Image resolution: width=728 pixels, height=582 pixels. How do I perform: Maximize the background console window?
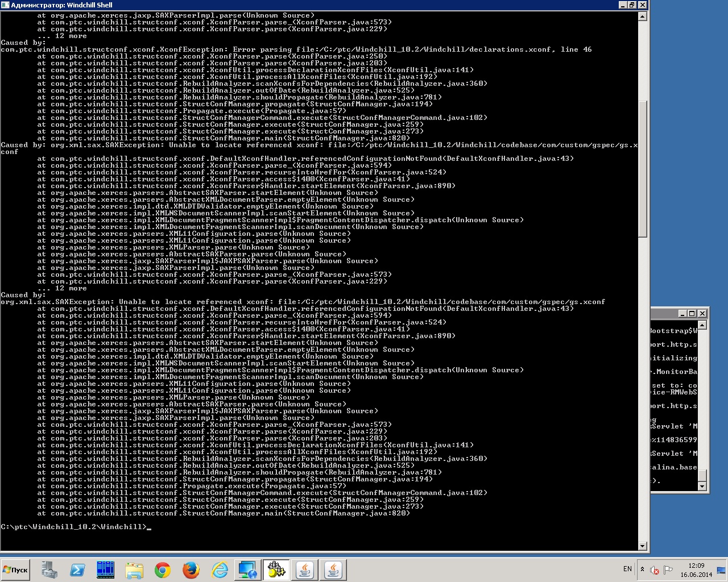click(692, 313)
